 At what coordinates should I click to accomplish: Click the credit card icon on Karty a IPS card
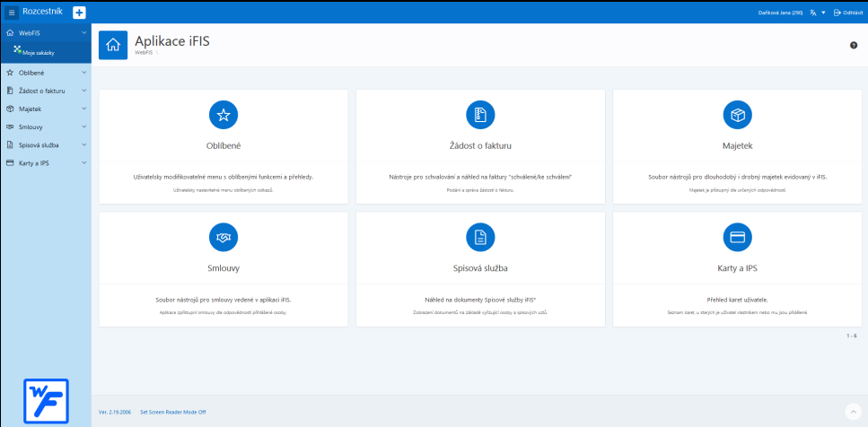(x=737, y=238)
